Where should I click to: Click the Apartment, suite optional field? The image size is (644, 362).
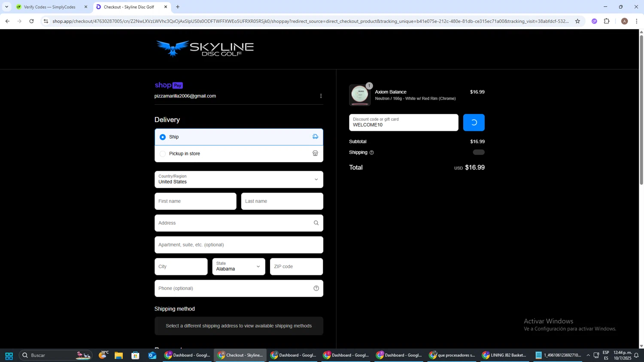239,245
